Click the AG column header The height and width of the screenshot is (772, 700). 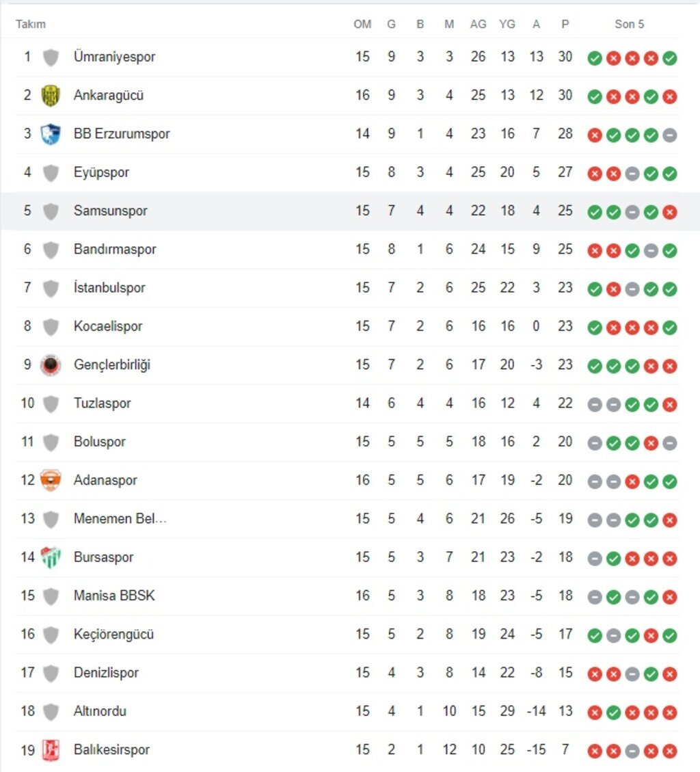click(478, 25)
